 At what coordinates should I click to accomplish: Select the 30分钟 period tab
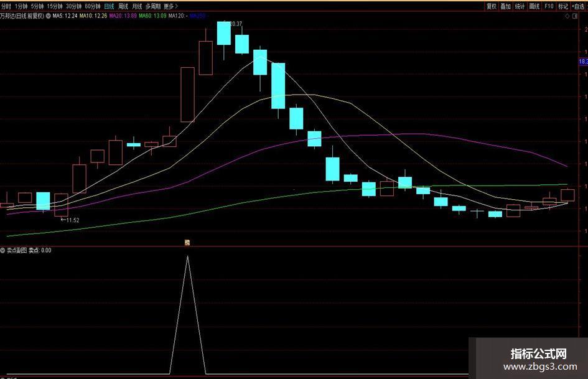point(73,6)
